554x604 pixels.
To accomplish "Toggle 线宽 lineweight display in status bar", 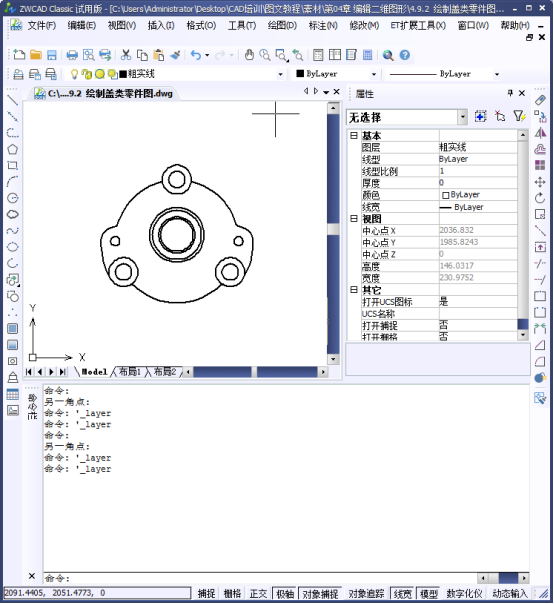I will [403, 594].
